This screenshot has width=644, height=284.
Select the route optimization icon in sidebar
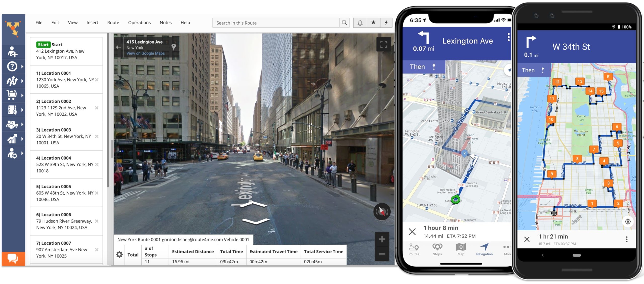pos(12,81)
